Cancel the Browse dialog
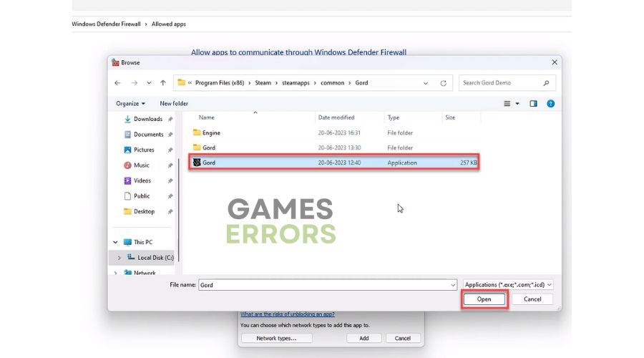The height and width of the screenshot is (358, 644). coord(532,299)
